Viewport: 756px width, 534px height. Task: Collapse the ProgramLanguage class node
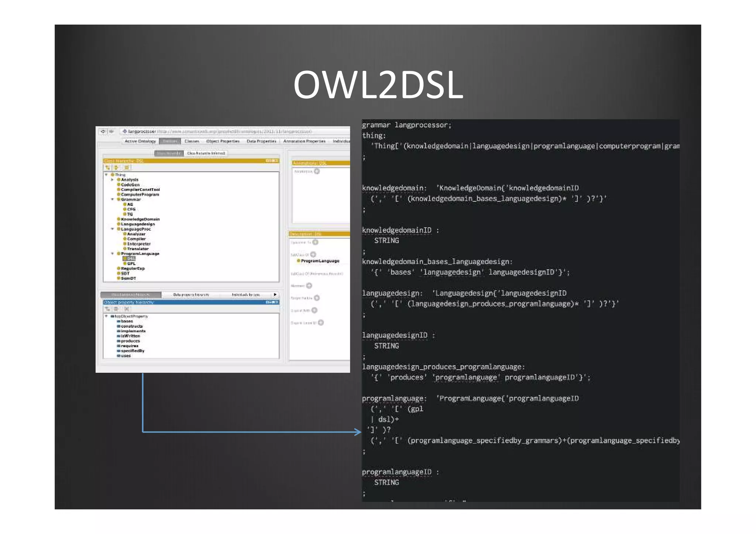pyautogui.click(x=112, y=254)
